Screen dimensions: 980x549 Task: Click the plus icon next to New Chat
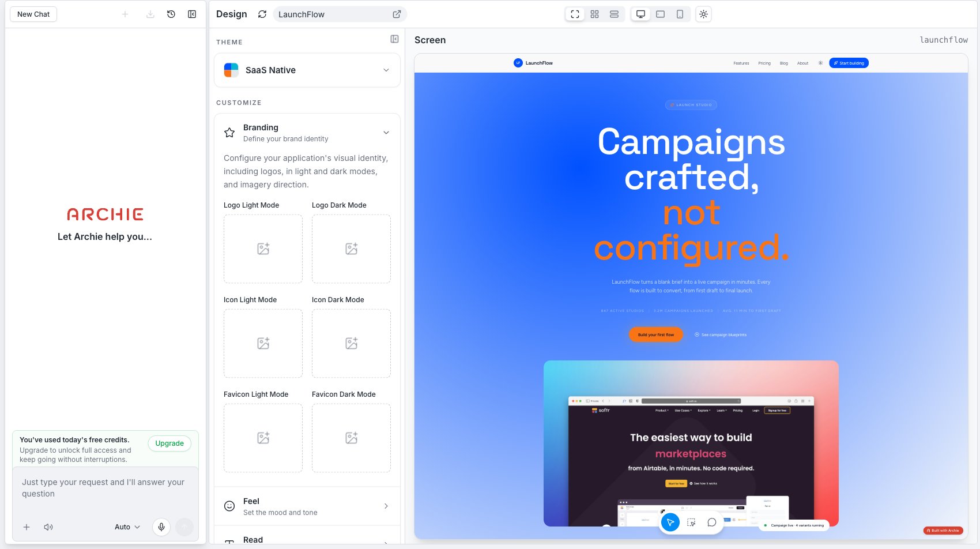pos(125,14)
